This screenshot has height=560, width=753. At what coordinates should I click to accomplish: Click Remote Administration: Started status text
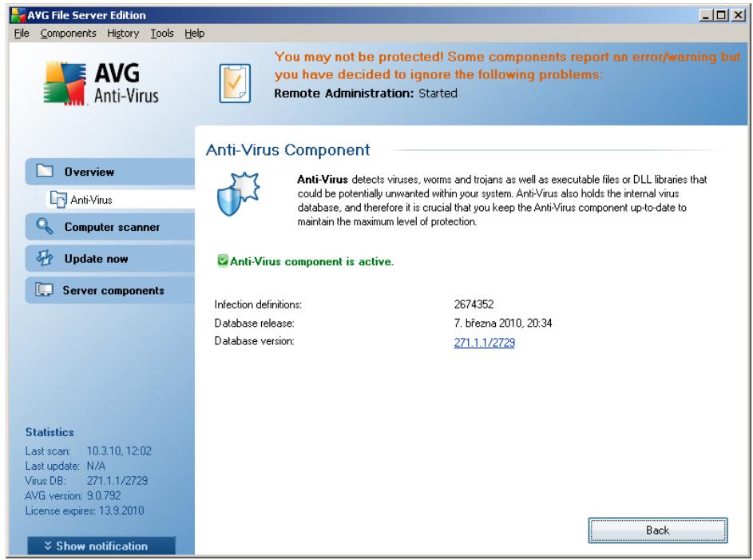[x=366, y=93]
